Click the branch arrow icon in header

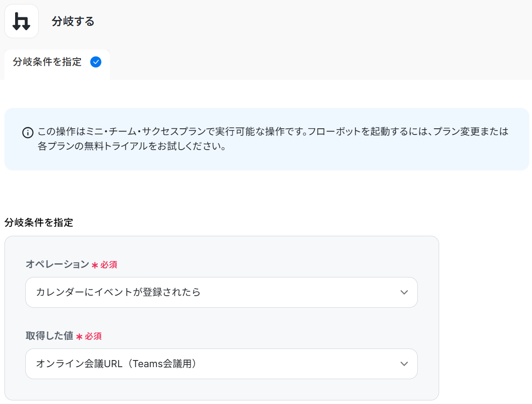(x=21, y=21)
